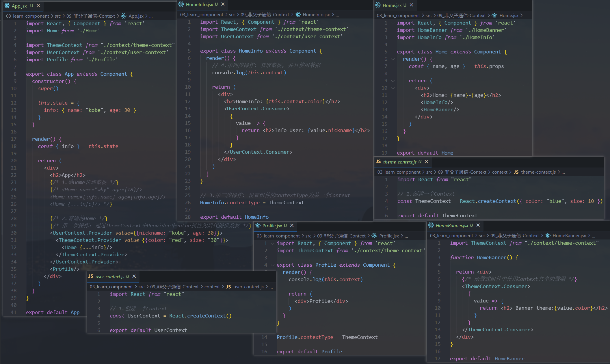The image size is (610, 364).
Task: Click line number 41 in App.jsx
Action: pyautogui.click(x=13, y=312)
